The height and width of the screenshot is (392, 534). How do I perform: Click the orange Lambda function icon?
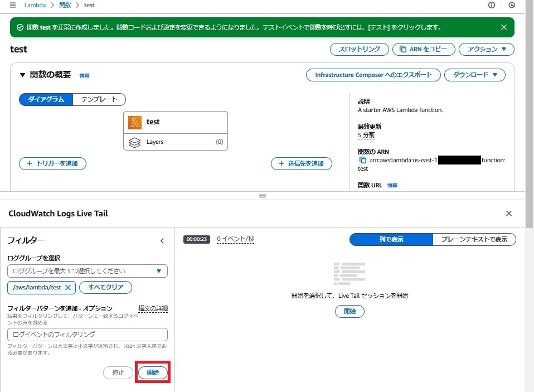pyautogui.click(x=135, y=123)
